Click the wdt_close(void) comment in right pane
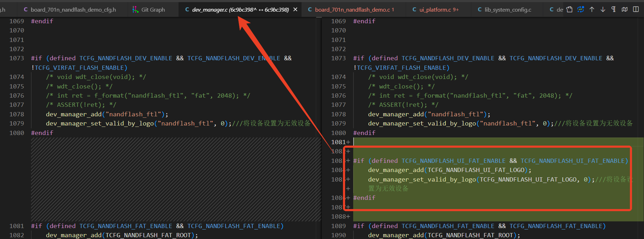 point(418,77)
